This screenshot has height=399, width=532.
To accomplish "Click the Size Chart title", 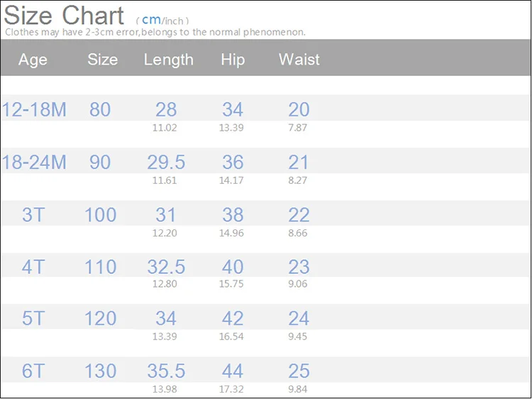I will point(64,16).
